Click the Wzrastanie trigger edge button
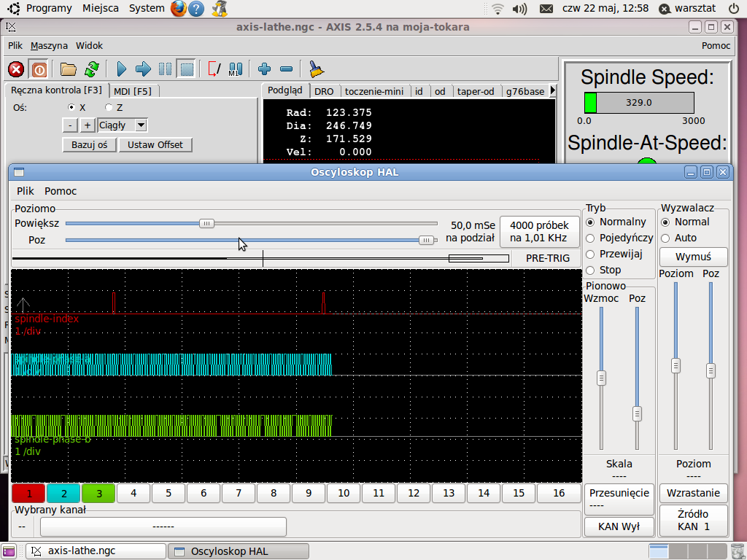Screen dimensions: 747x560 (x=693, y=494)
